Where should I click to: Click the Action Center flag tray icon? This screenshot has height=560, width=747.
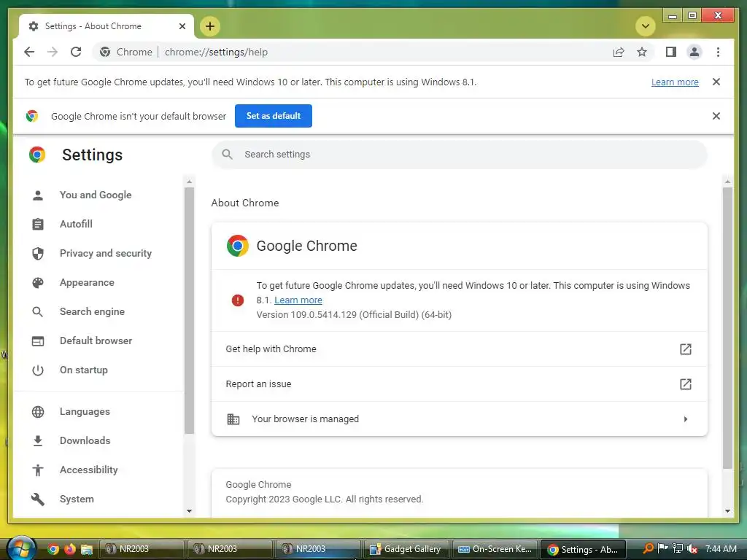[x=662, y=548]
